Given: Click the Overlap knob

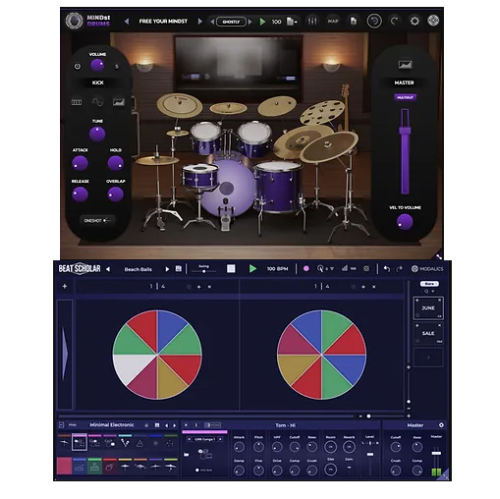Looking at the screenshot, I should 115,194.
